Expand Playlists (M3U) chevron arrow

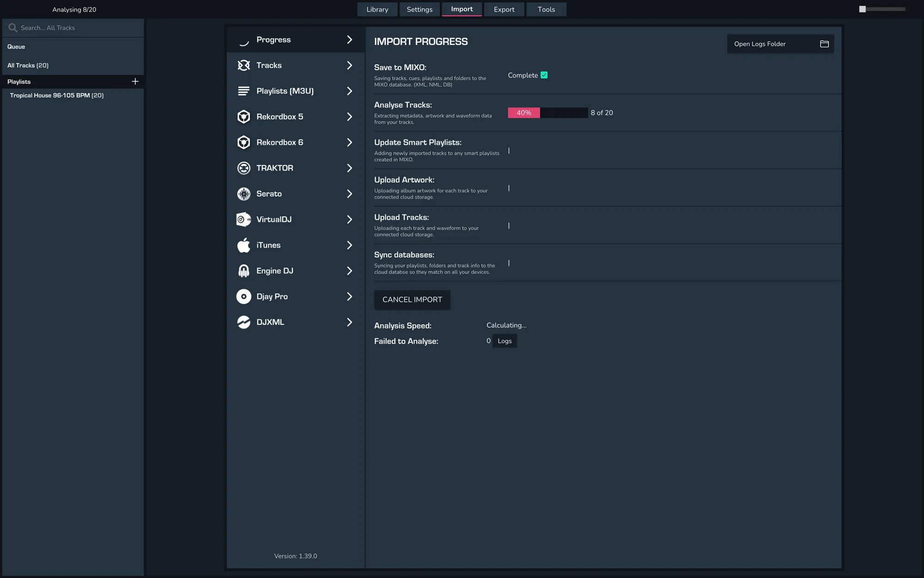coord(349,91)
